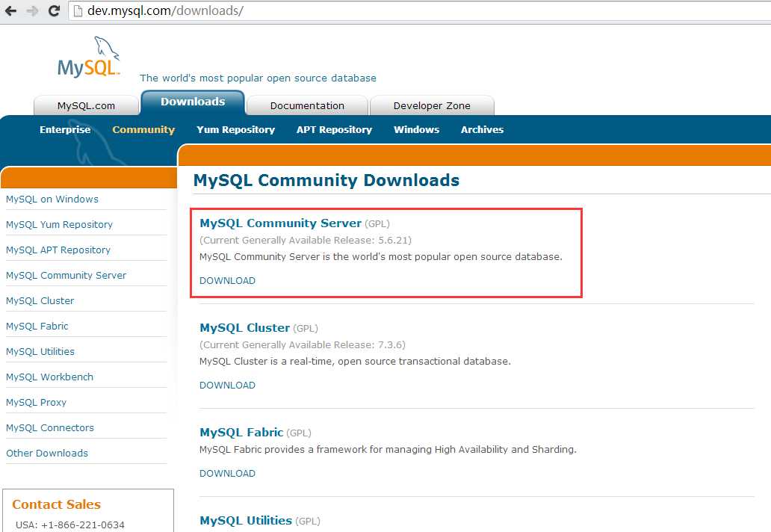The width and height of the screenshot is (771, 532).
Task: Click DOWNLOAD under MySQL Community Server
Action: [x=227, y=281]
